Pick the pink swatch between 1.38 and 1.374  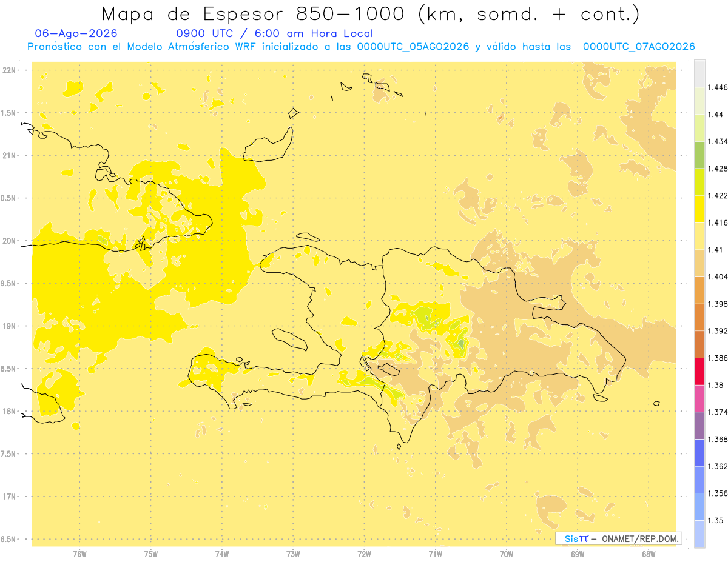[699, 398]
